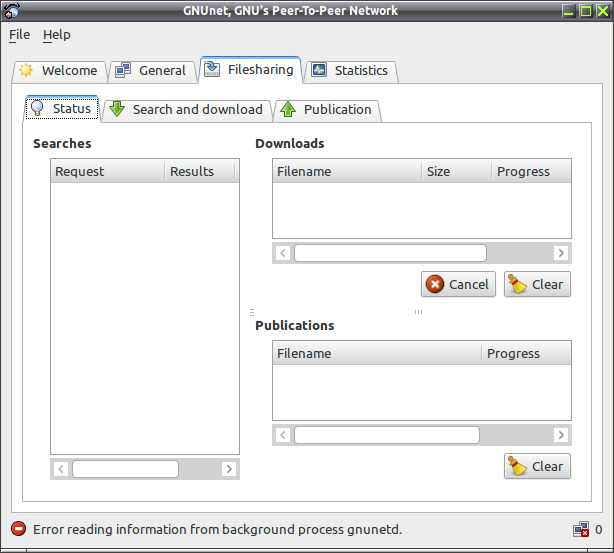Click the Filesharing tab icon
Viewport: 614px width, 553px height.
click(212, 69)
